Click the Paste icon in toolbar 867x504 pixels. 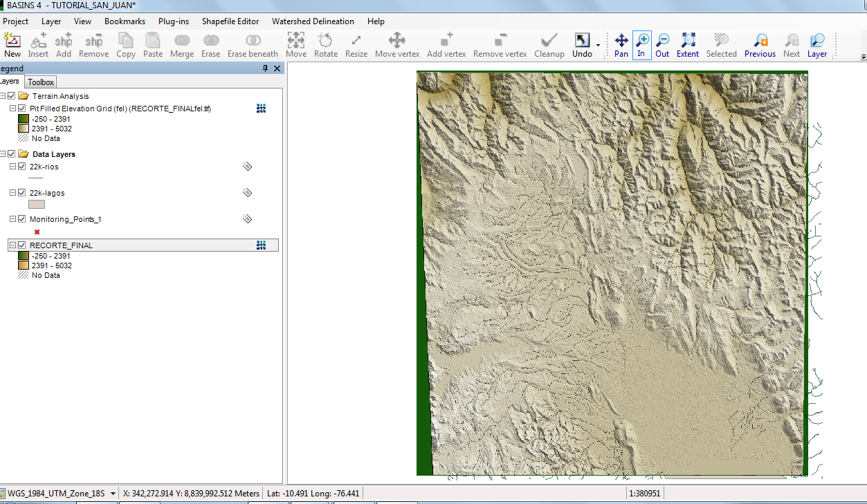click(x=153, y=41)
